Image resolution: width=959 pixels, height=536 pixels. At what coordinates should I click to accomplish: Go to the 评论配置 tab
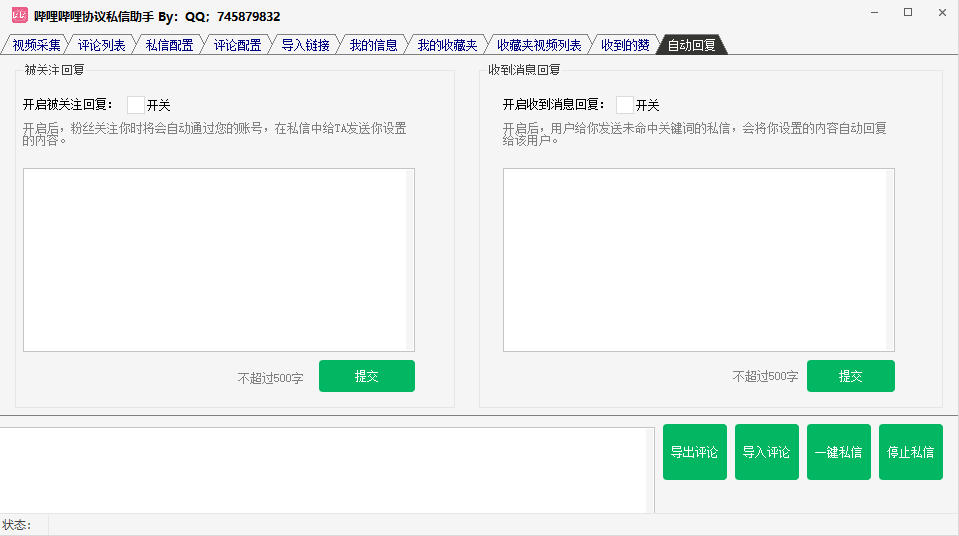(237, 45)
